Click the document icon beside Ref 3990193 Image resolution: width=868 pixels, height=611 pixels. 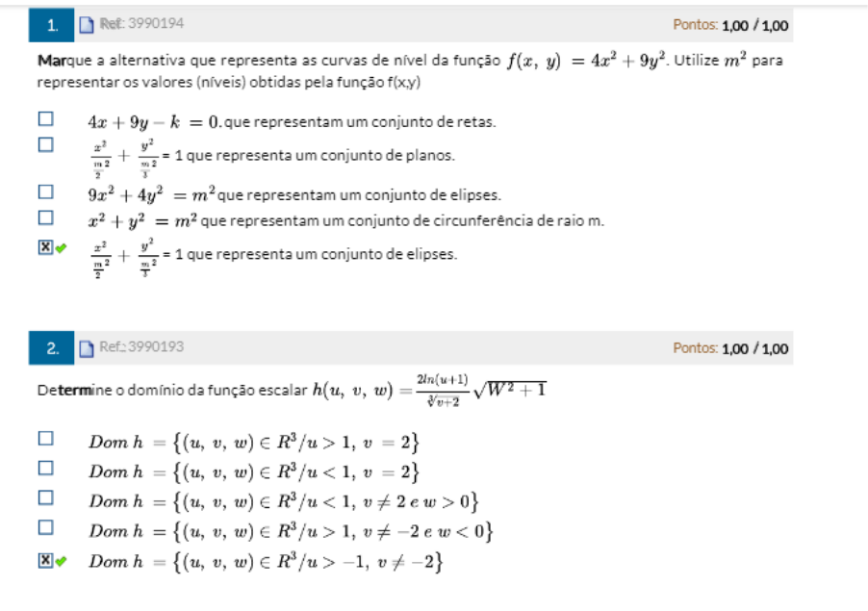coord(88,347)
